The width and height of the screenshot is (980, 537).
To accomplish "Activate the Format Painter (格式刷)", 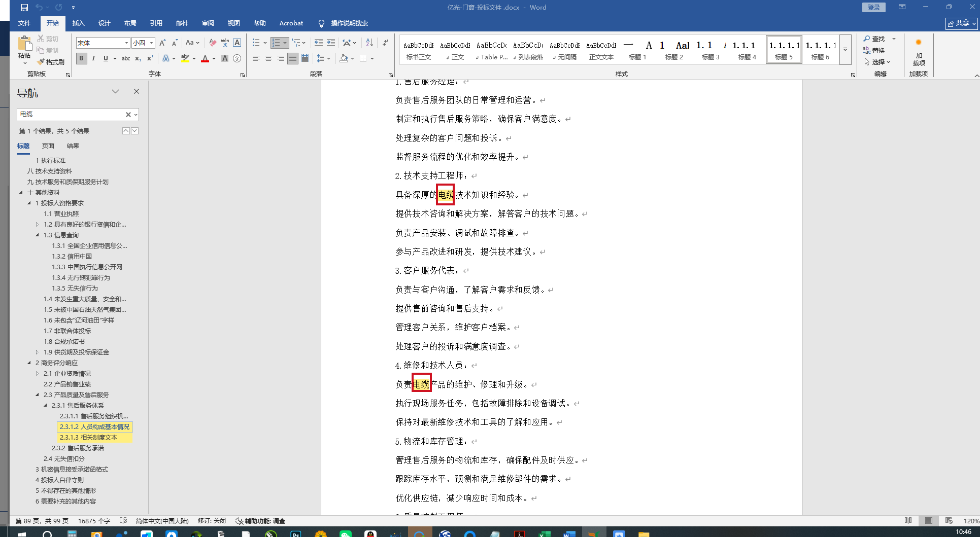I will (x=51, y=62).
